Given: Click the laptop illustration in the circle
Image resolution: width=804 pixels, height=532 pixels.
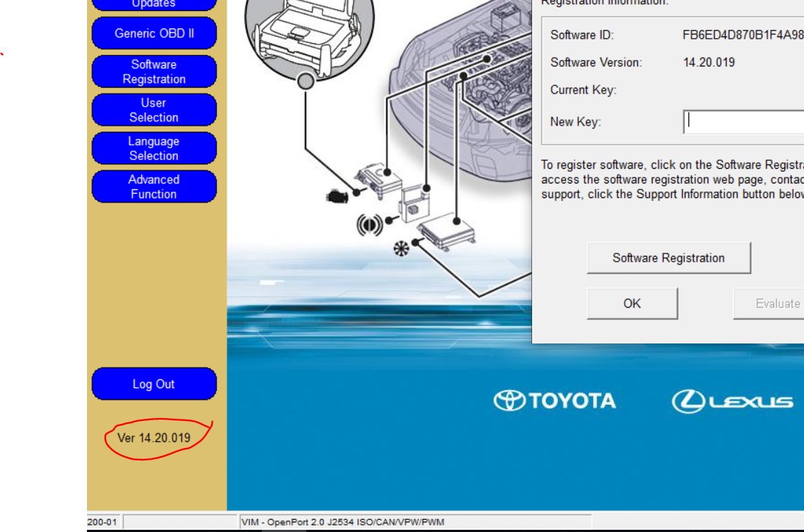Looking at the screenshot, I should pyautogui.click(x=309, y=37).
